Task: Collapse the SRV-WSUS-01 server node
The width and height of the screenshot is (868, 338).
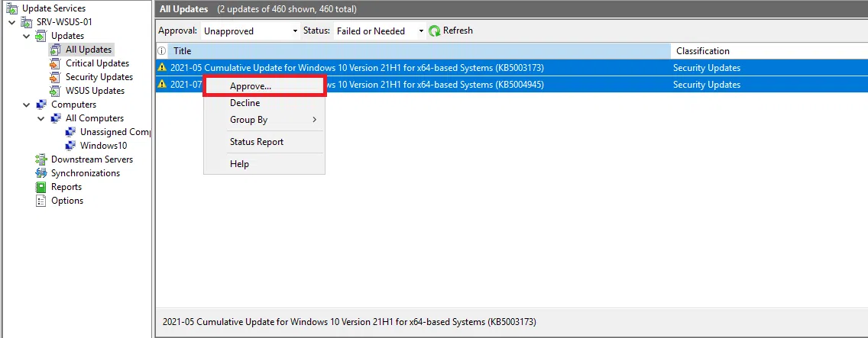Action: pyautogui.click(x=12, y=22)
